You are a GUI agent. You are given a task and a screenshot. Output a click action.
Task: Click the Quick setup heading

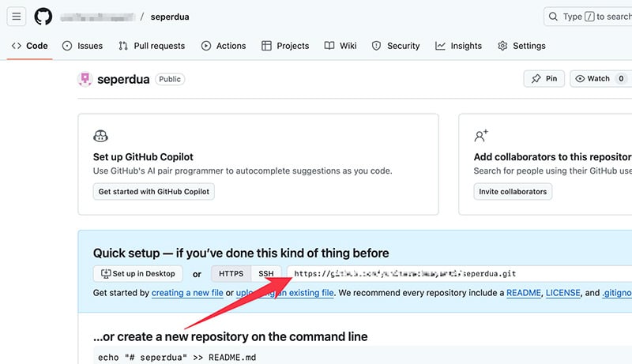241,253
